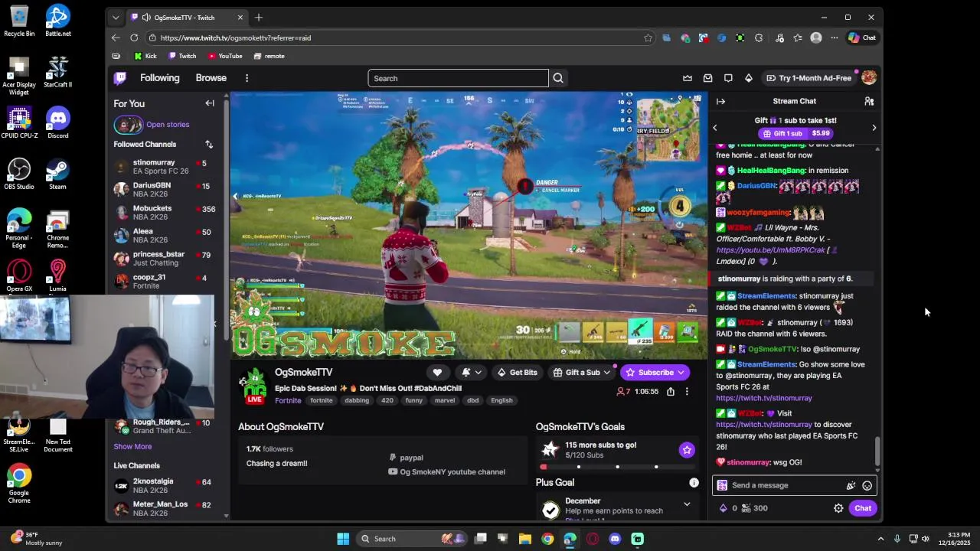
Task: Open the browser tab list dropdown
Action: (116, 17)
